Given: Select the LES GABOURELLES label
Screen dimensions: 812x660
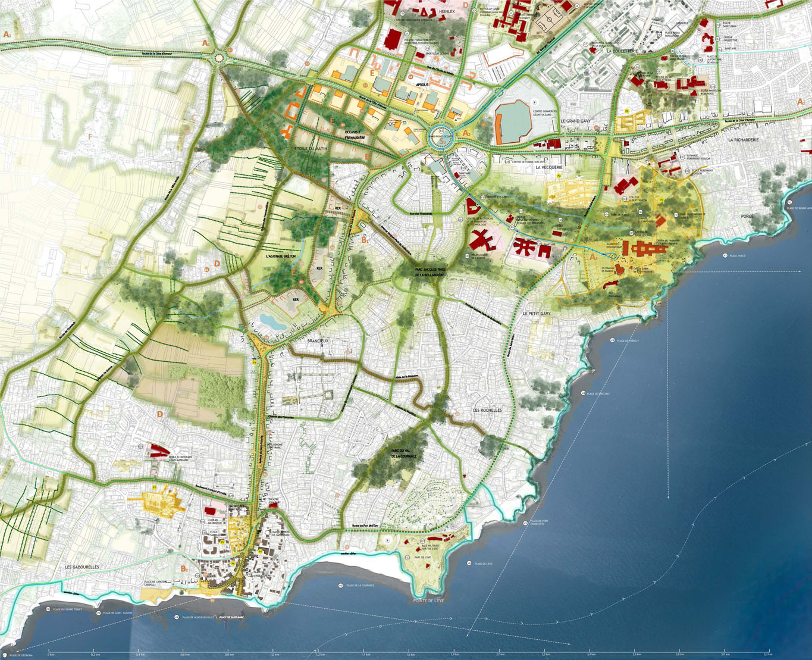Looking at the screenshot, I should (82, 567).
